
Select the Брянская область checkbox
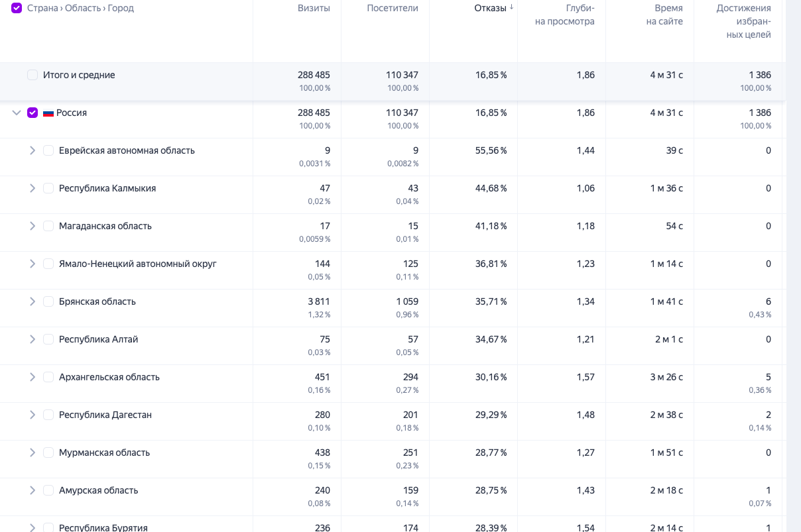coord(48,301)
